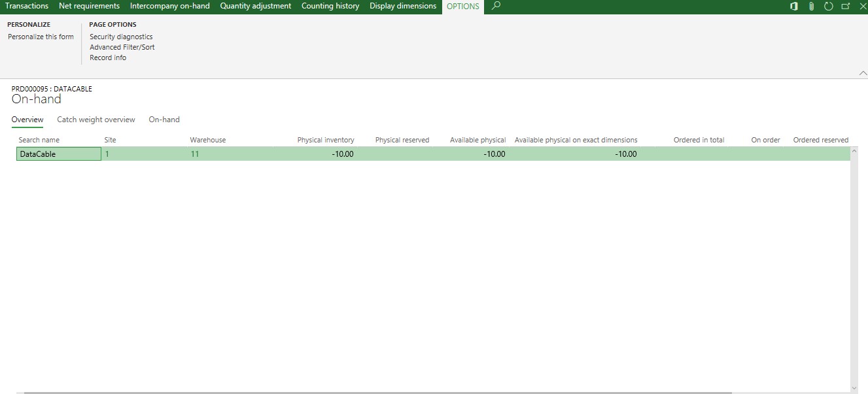Click the Physical inventory column header
The image size is (868, 394).
click(x=326, y=140)
